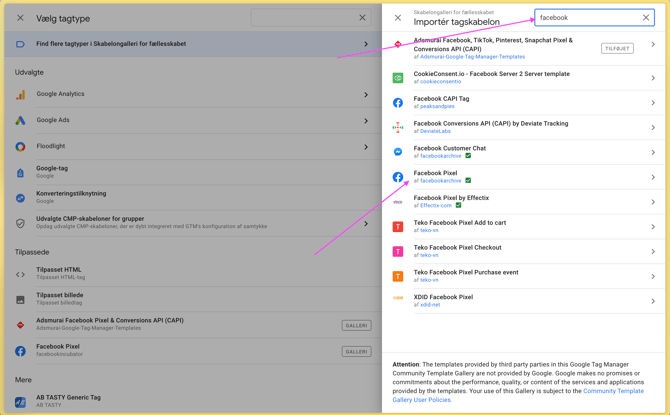This screenshot has height=415, width=670.
Task: Click the Teko Facebook Pixel Checkout icon
Action: pyautogui.click(x=398, y=251)
